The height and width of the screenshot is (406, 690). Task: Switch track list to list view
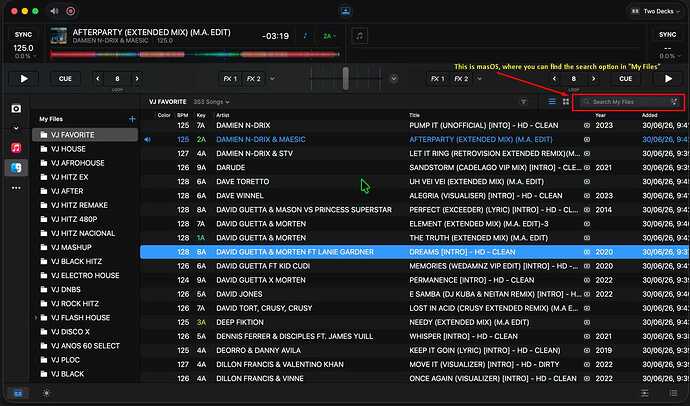pyautogui.click(x=552, y=102)
